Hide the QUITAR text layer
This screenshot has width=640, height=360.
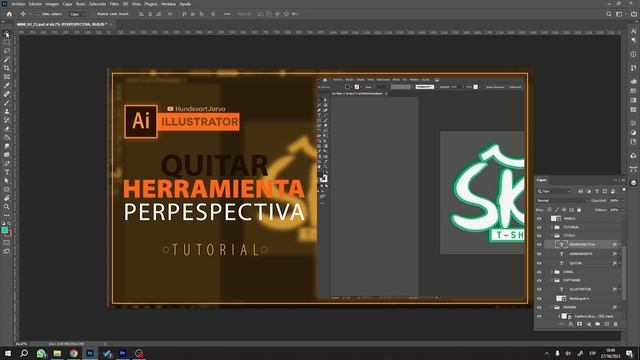(x=539, y=263)
